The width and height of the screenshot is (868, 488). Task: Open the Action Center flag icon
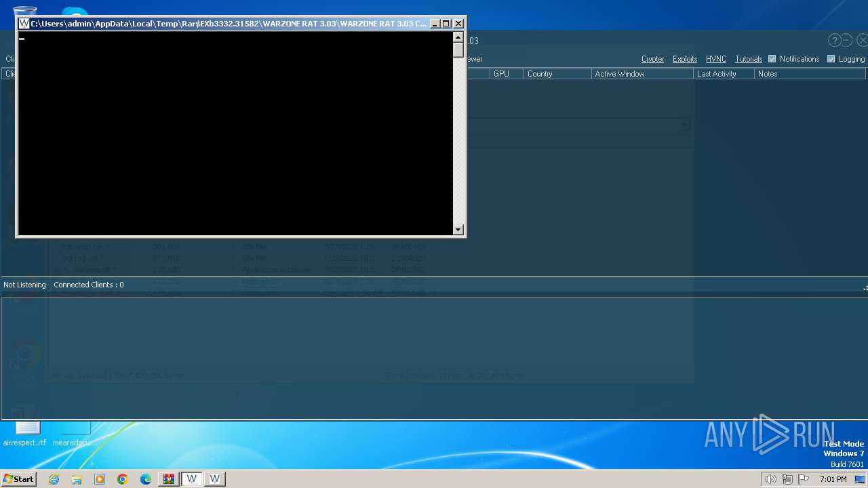pos(804,479)
